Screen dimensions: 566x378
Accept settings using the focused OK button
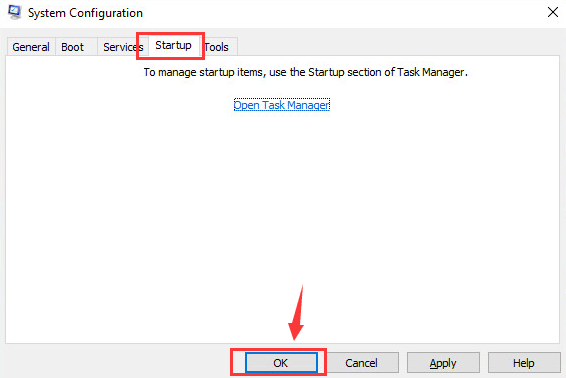(x=281, y=363)
